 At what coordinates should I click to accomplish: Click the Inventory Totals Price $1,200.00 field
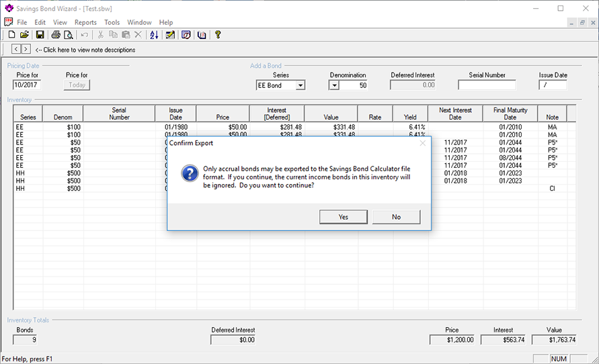(452, 340)
